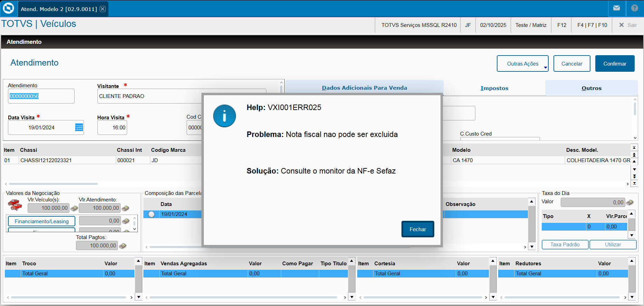Click the Codigo Marca column header
Image resolution: width=644 pixels, height=306 pixels.
pyautogui.click(x=168, y=150)
